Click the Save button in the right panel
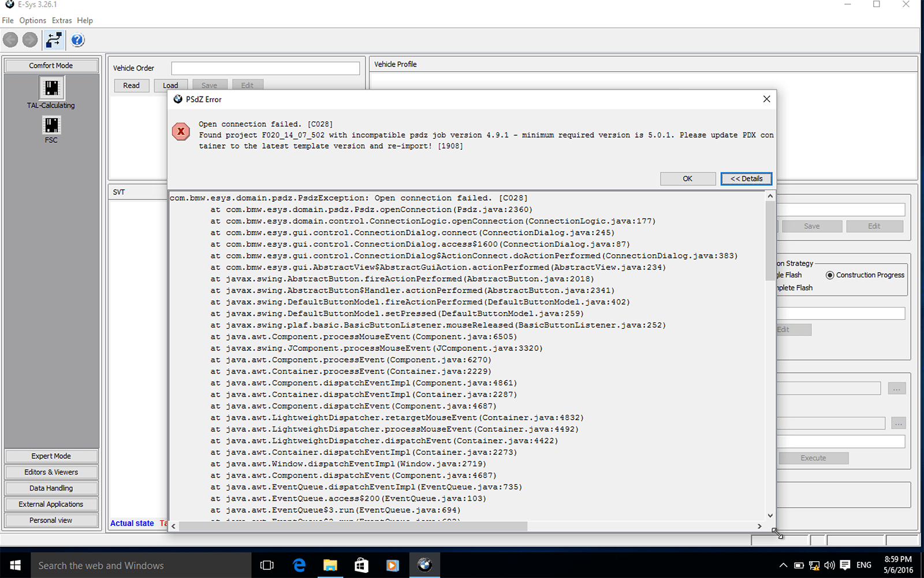The width and height of the screenshot is (924, 578). point(812,226)
